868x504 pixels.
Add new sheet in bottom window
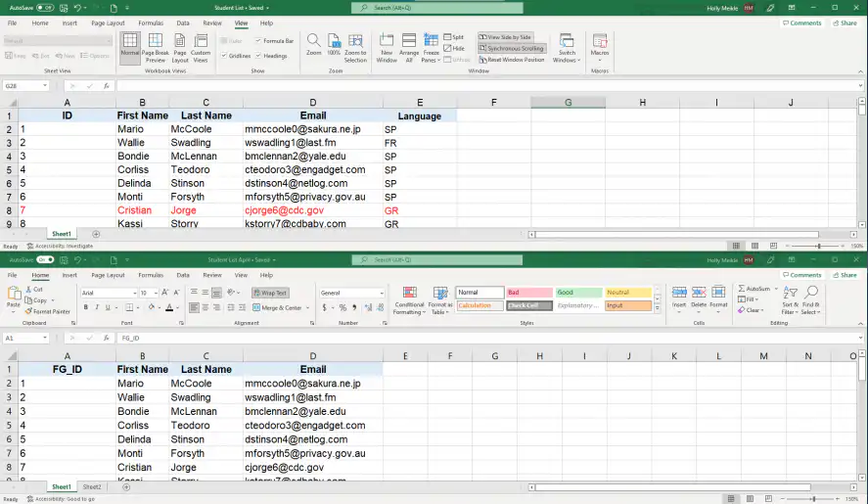pos(126,487)
